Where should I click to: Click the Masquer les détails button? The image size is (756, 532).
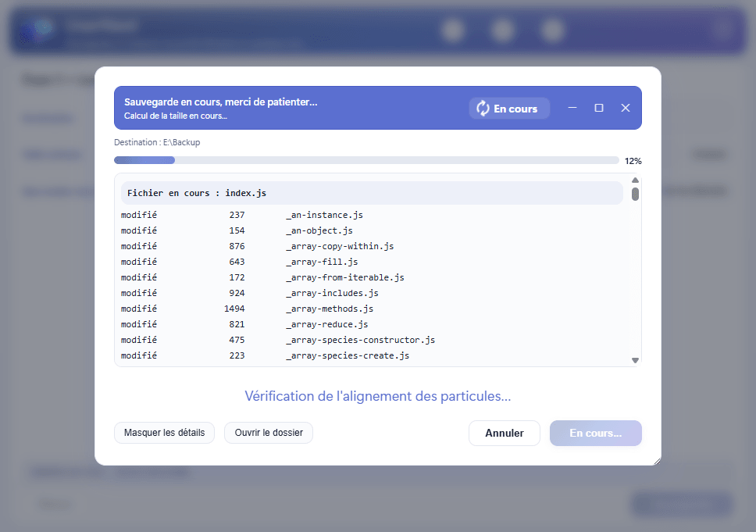pyautogui.click(x=164, y=432)
